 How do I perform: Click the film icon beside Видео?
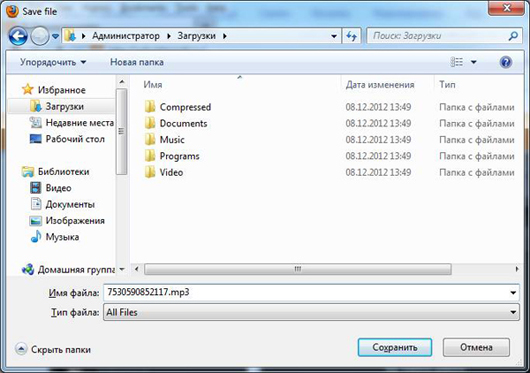click(x=35, y=188)
